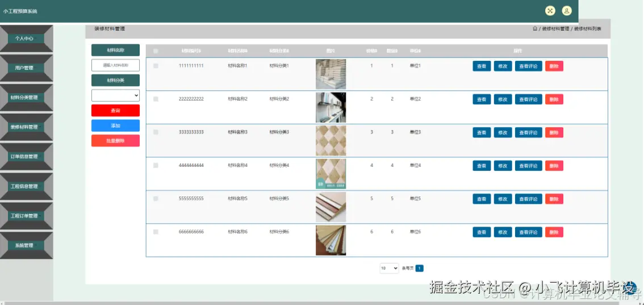
Task: Select the material number 4444444444
Action: click(191, 165)
